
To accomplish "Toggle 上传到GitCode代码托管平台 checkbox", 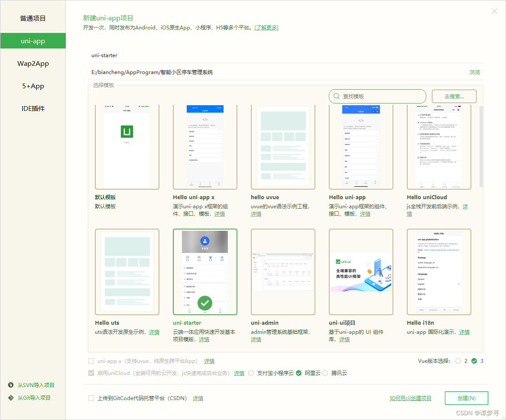I will tap(91, 398).
